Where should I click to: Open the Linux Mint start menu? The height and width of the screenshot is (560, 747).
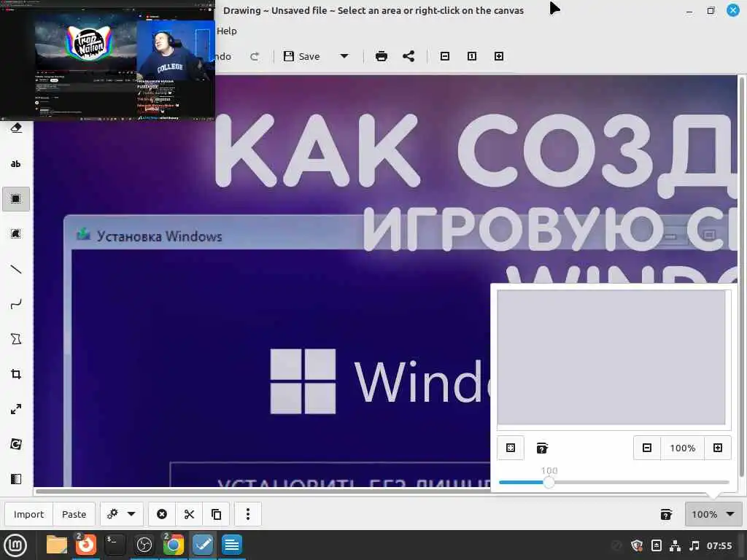(x=15, y=545)
